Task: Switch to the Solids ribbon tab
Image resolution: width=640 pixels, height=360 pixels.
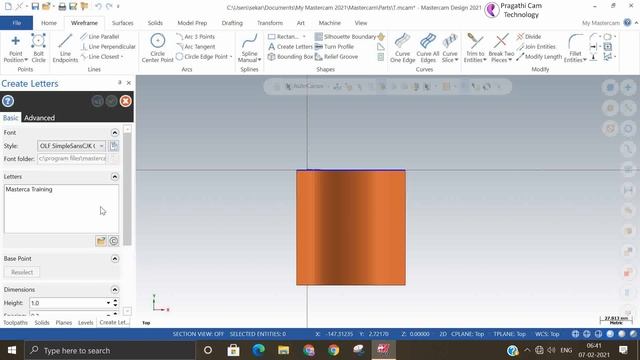Action: point(155,23)
